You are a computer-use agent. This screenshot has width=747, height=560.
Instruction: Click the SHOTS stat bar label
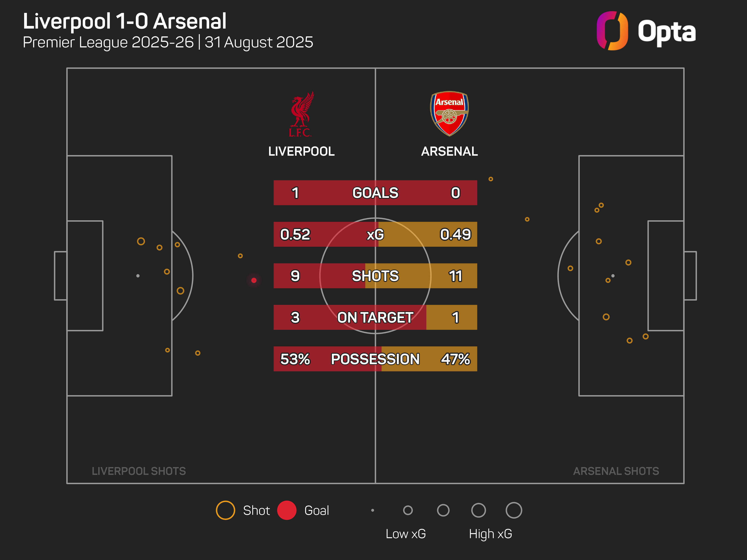tap(375, 276)
